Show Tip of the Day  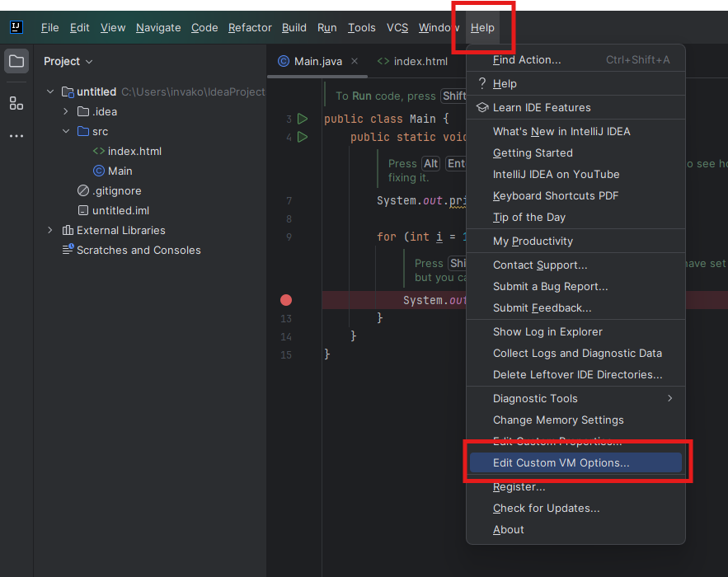coord(575,217)
